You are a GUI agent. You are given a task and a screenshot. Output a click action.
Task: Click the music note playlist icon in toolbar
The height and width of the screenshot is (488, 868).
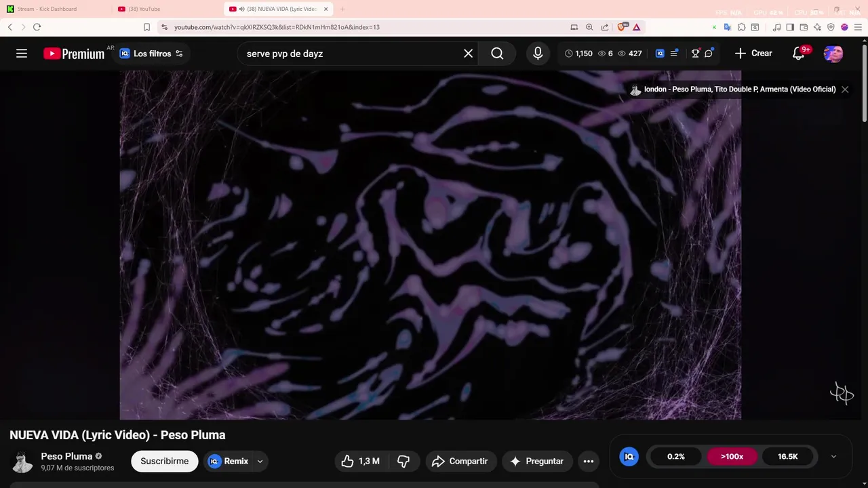[x=777, y=27]
